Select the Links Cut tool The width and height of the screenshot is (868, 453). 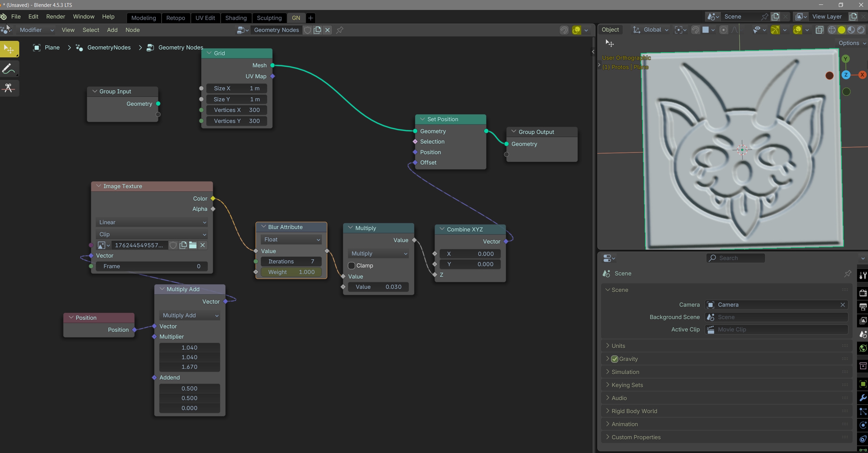[x=9, y=88]
